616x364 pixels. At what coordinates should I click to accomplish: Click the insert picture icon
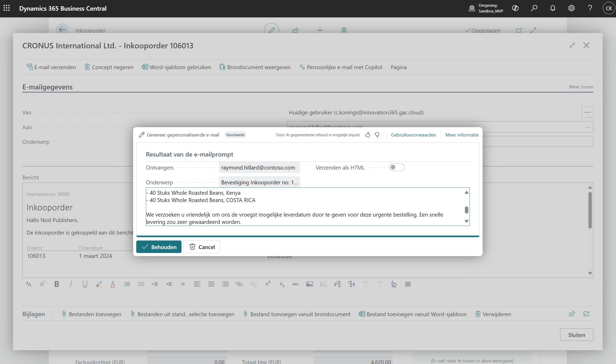[309, 284]
